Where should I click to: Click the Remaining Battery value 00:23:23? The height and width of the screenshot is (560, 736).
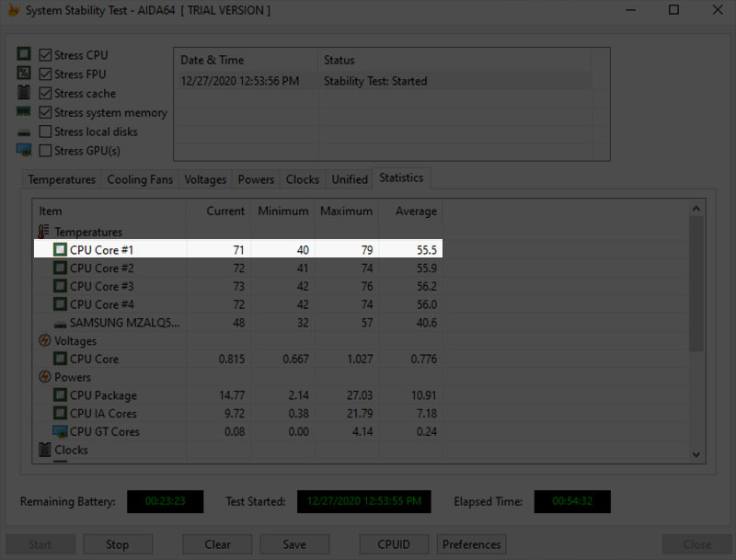pyautogui.click(x=166, y=501)
